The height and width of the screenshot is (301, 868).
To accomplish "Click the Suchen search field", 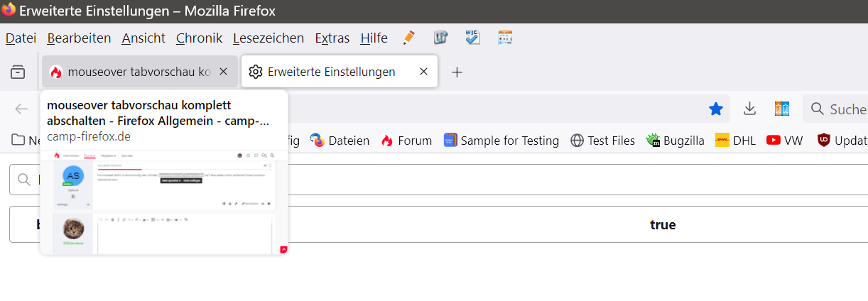I will click(x=842, y=109).
